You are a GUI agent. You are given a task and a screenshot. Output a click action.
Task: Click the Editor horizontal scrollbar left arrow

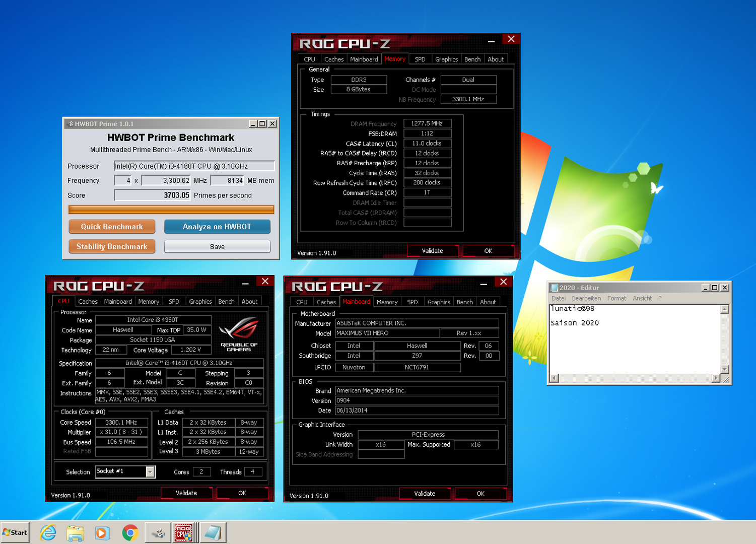[554, 378]
